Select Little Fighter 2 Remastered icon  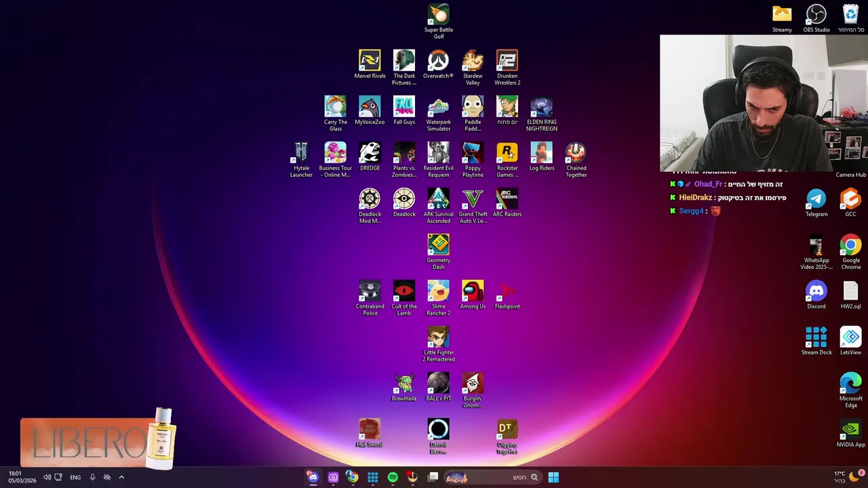coord(439,344)
